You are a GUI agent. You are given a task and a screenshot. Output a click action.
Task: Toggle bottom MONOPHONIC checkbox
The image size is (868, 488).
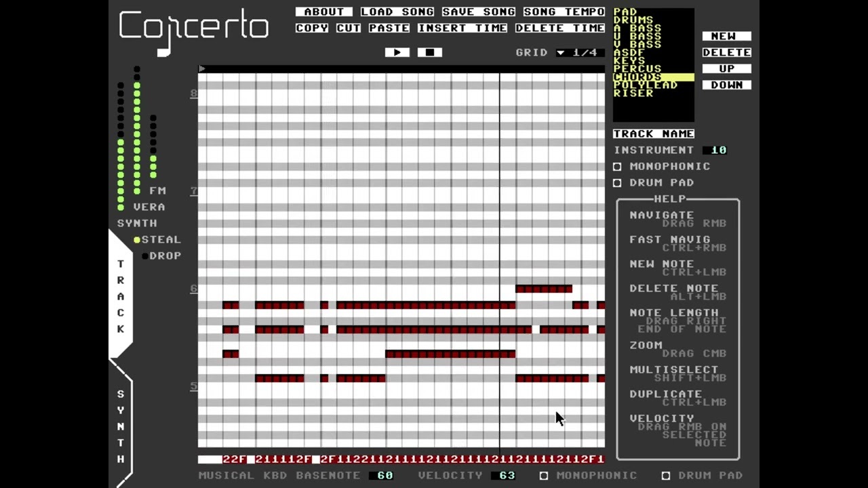pos(544,475)
